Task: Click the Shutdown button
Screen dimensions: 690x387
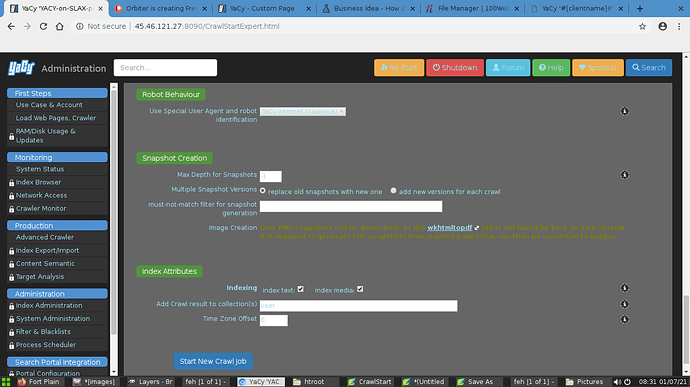Action: click(x=455, y=68)
